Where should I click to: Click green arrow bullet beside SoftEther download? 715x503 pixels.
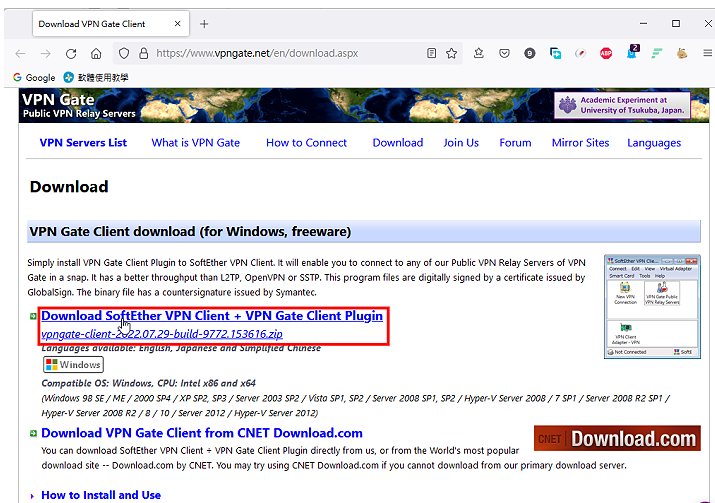pyautogui.click(x=33, y=316)
